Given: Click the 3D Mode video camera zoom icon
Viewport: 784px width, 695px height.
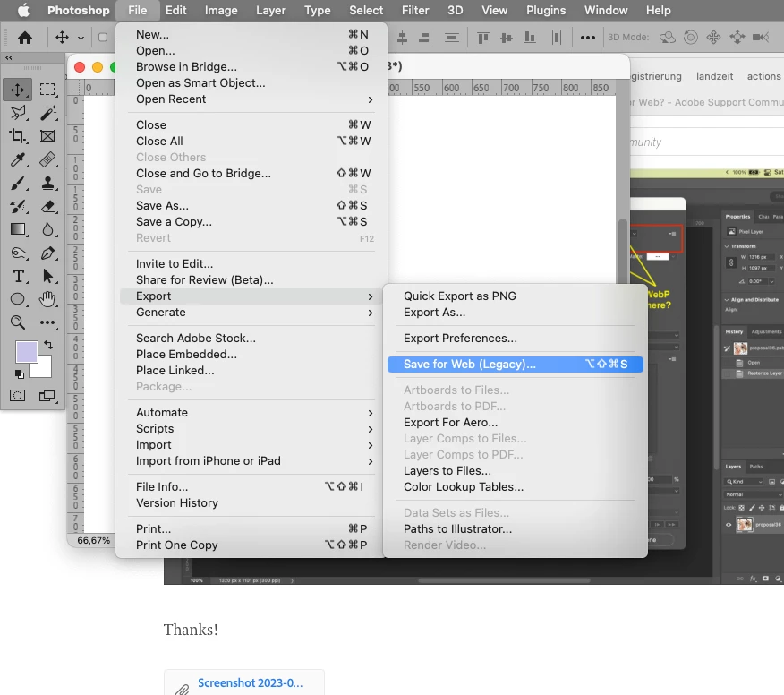Looking at the screenshot, I should coord(761,37).
